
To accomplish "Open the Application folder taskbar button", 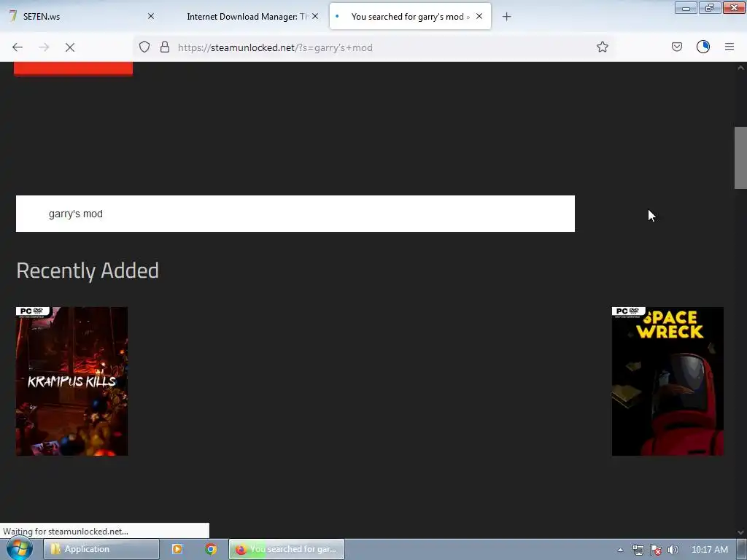I will [x=101, y=549].
